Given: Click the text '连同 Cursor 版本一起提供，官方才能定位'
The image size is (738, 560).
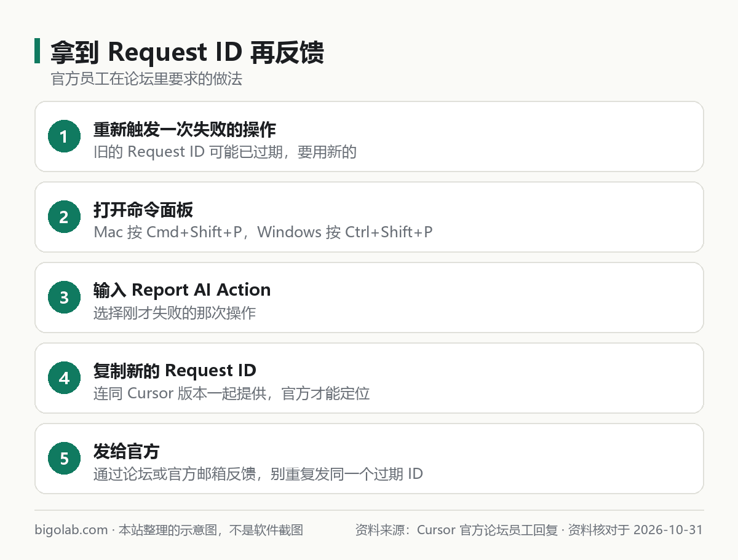Looking at the screenshot, I should click(232, 393).
